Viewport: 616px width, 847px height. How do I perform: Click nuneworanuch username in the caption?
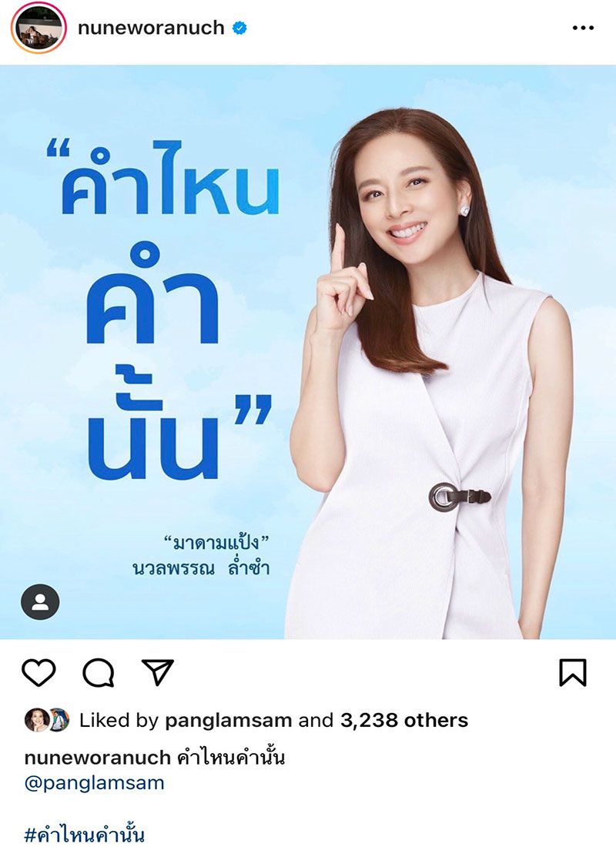point(98,758)
